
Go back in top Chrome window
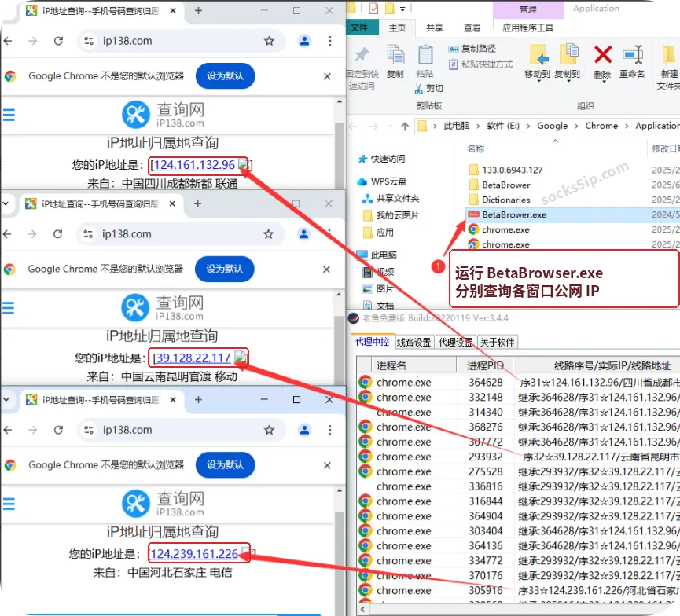8,41
